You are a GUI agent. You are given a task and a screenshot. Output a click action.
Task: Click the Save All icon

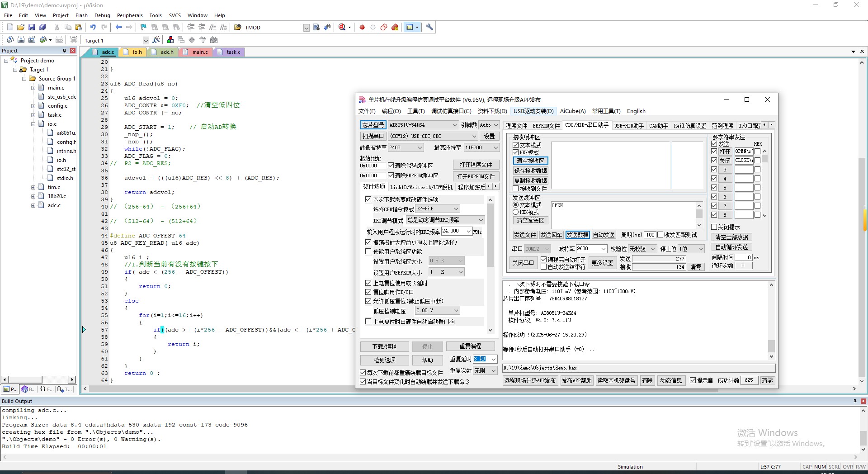(x=42, y=27)
